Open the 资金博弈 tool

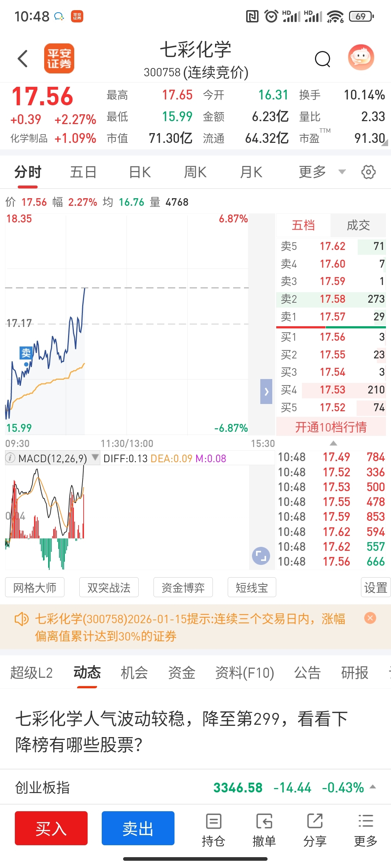coord(183,587)
